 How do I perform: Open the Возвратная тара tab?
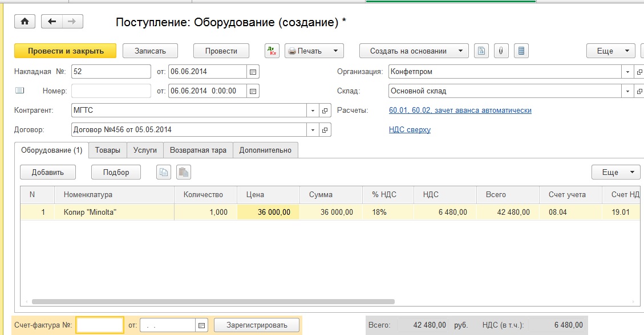click(x=198, y=150)
